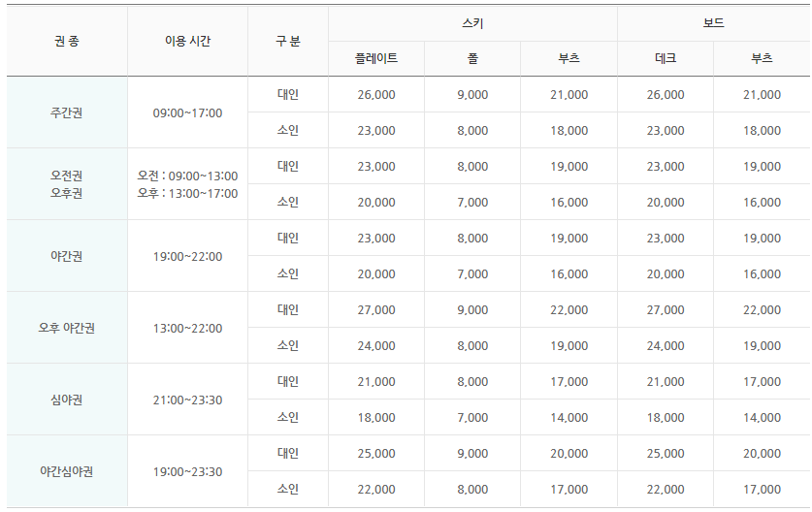Select 주간권 대인 ski 부츠 price 21,000
The height and width of the screenshot is (512, 812).
click(568, 94)
